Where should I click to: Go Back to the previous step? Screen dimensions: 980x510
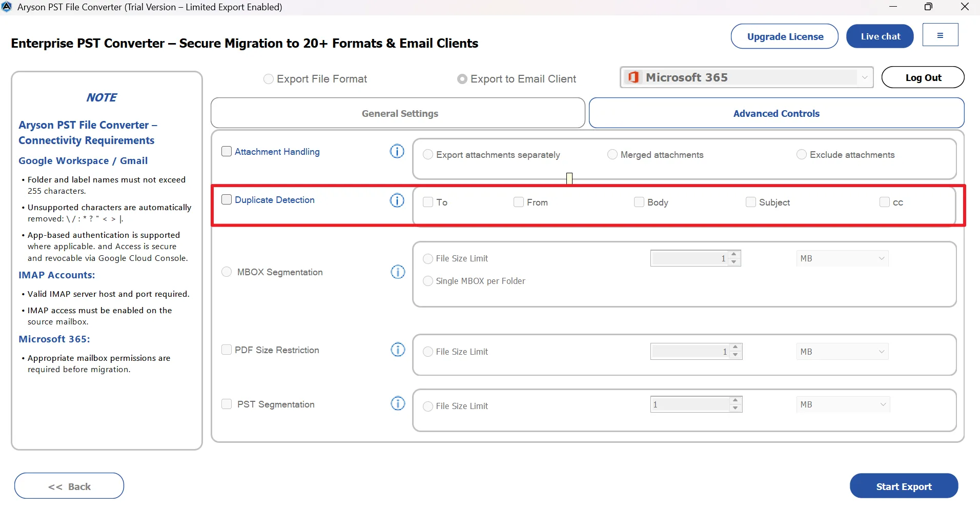[x=69, y=486]
